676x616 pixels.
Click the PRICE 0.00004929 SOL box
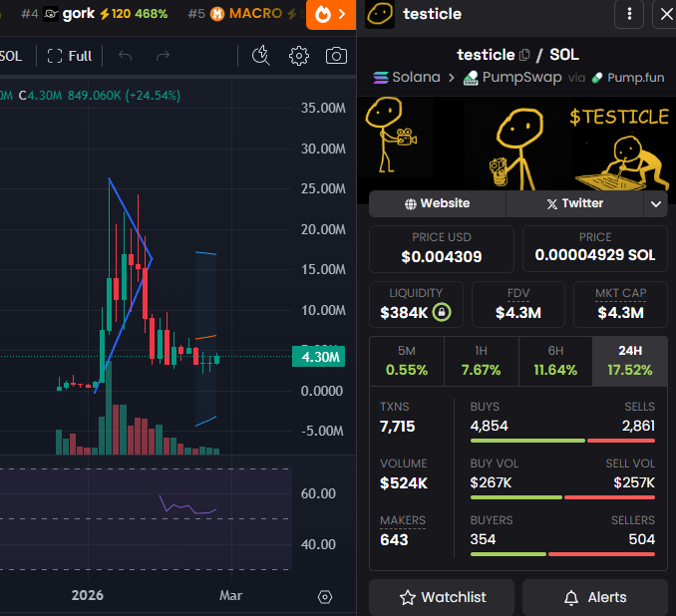595,249
